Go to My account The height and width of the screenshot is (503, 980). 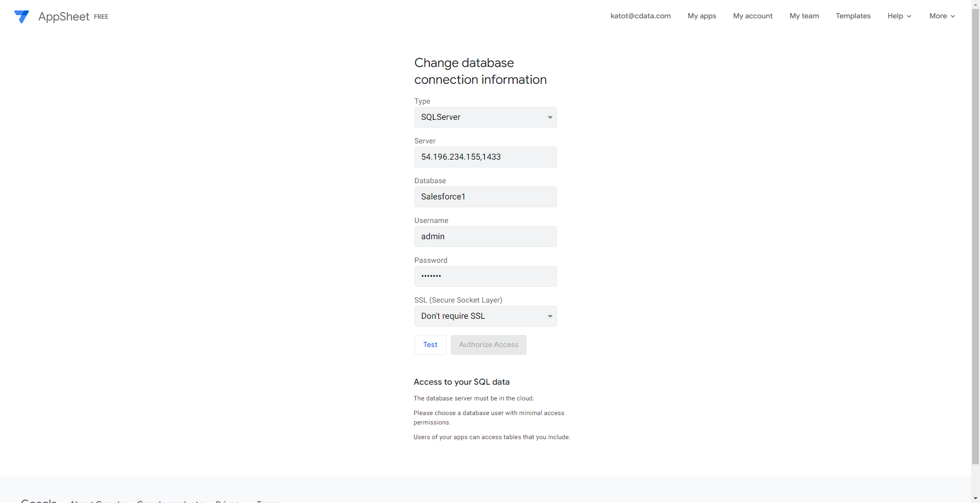(753, 16)
